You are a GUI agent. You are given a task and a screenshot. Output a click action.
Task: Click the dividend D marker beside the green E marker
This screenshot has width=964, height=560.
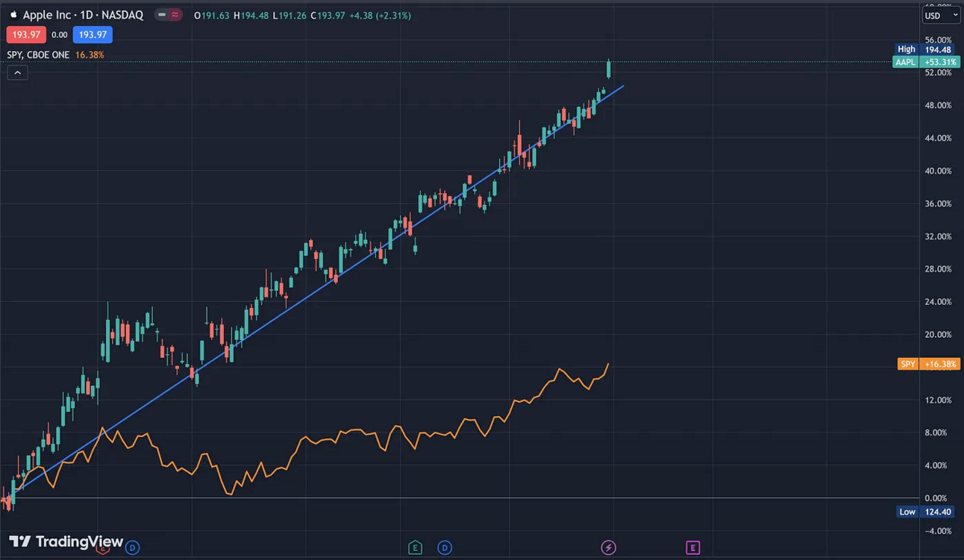point(445,548)
